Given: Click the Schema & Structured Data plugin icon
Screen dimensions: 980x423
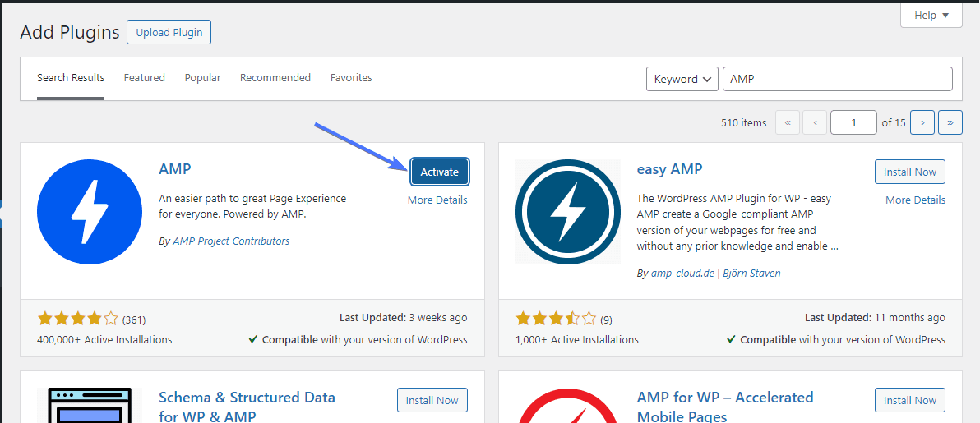Looking at the screenshot, I should tap(90, 406).
